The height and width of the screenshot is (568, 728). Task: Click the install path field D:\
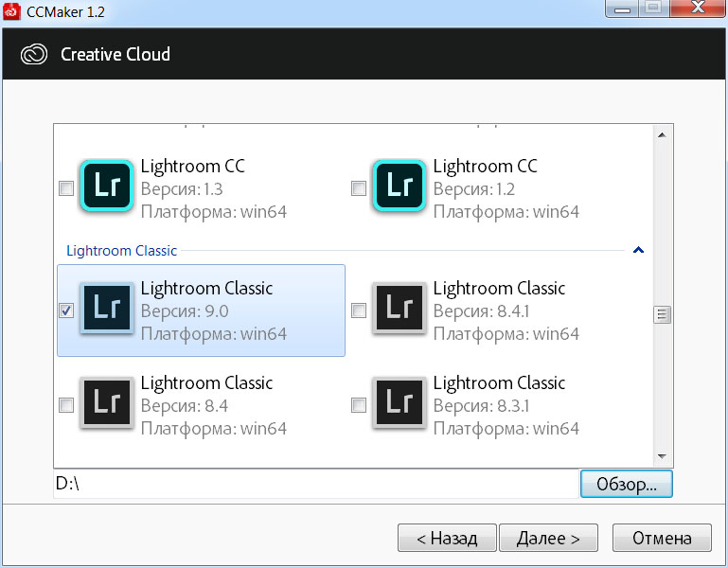pyautogui.click(x=316, y=484)
